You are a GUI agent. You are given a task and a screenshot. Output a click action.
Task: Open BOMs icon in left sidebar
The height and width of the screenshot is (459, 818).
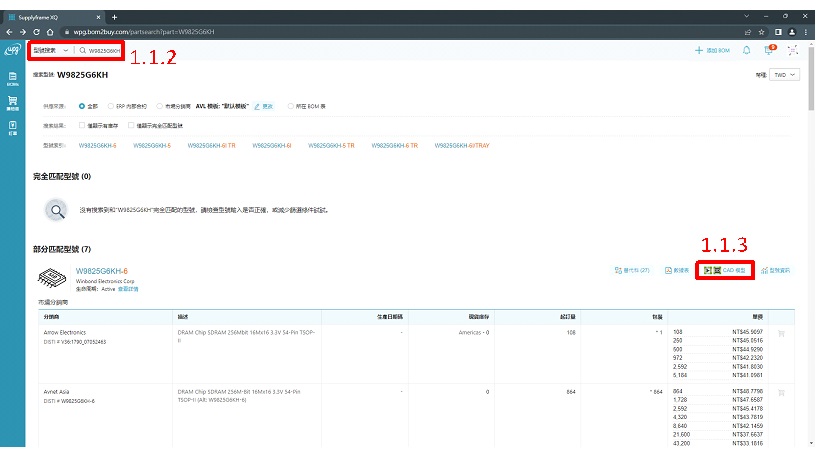coord(12,80)
